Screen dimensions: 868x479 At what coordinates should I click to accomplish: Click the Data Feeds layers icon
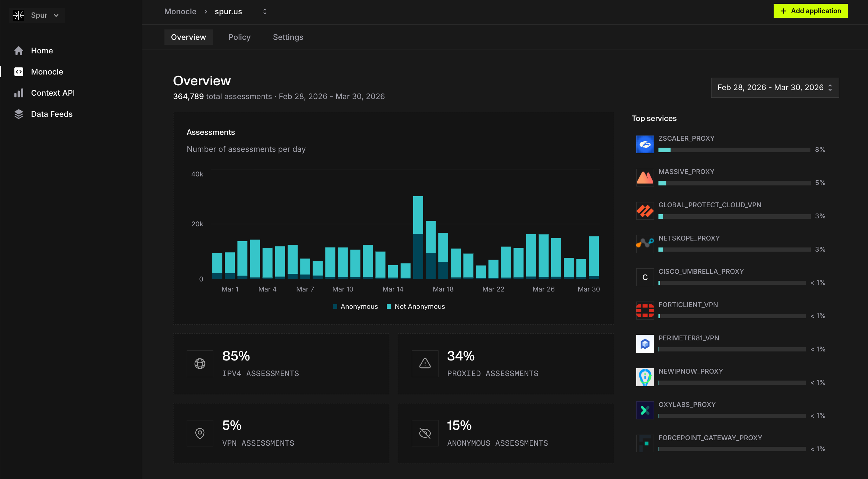19,114
